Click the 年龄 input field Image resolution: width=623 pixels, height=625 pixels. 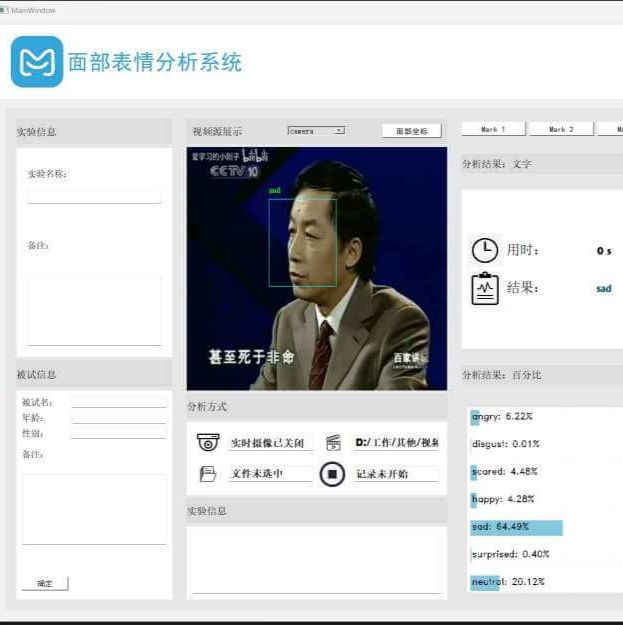point(119,417)
